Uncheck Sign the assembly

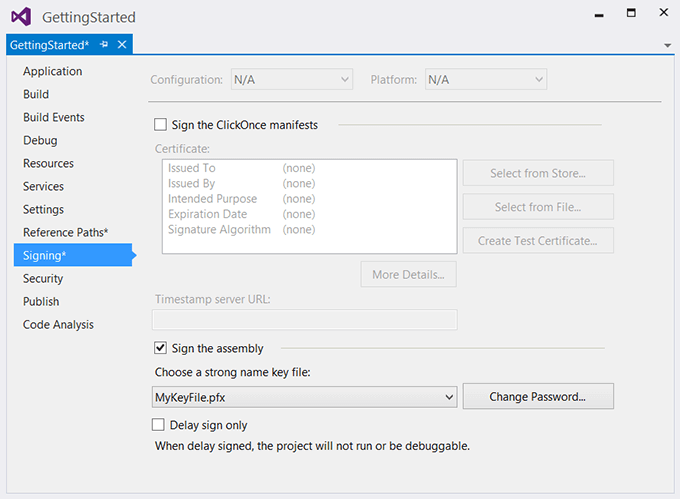coord(160,348)
